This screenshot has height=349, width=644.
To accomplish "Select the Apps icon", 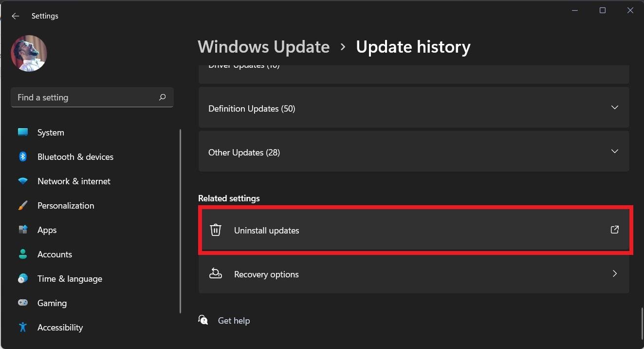I will tap(23, 230).
